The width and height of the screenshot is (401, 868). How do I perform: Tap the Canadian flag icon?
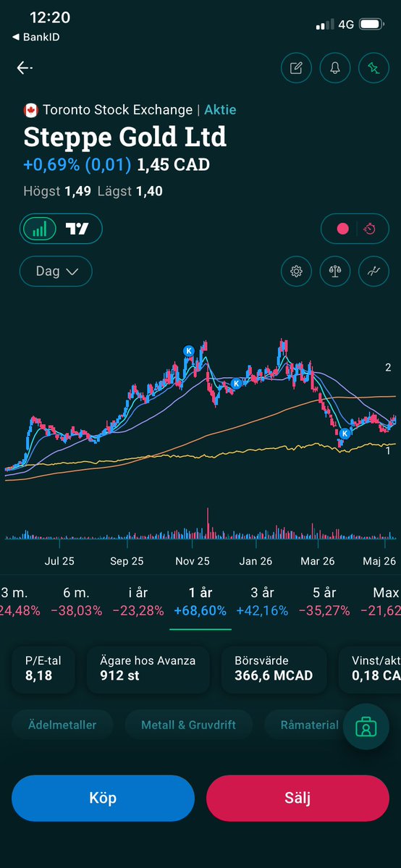coord(30,110)
